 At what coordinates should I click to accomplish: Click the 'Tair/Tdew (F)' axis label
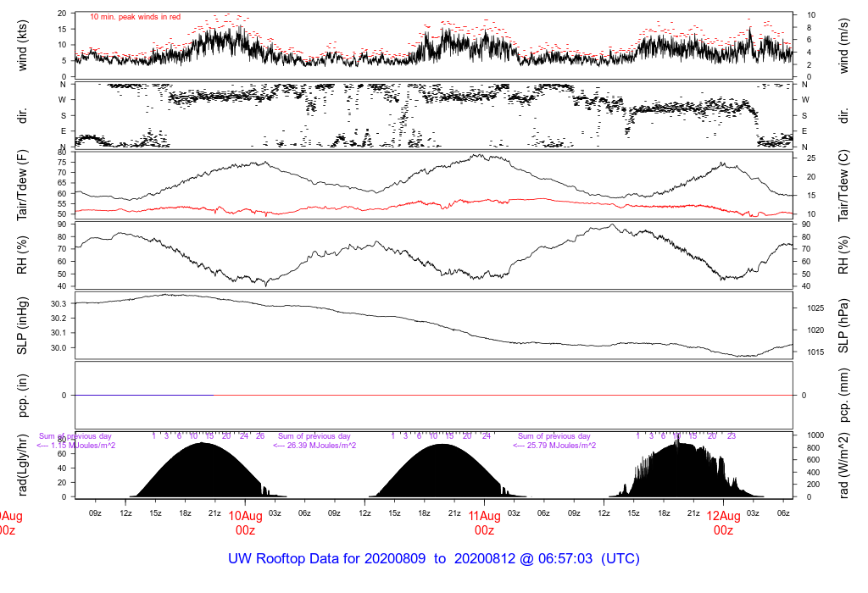[x=22, y=185]
